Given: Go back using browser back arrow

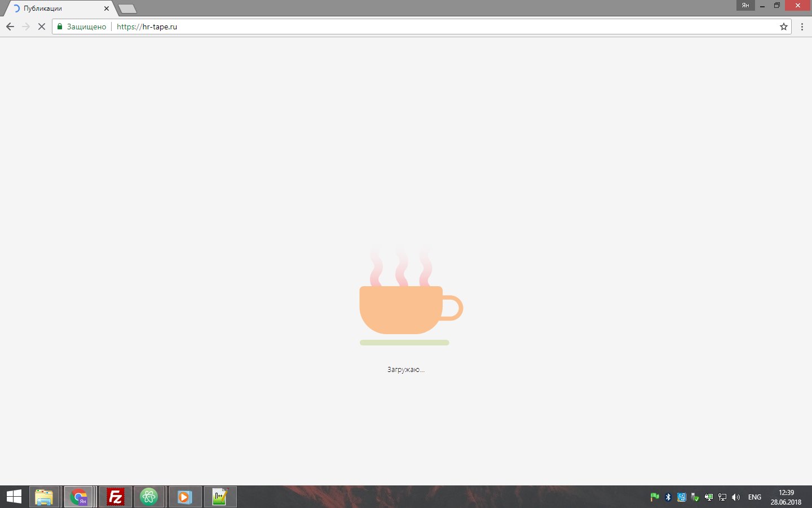Looking at the screenshot, I should point(10,27).
